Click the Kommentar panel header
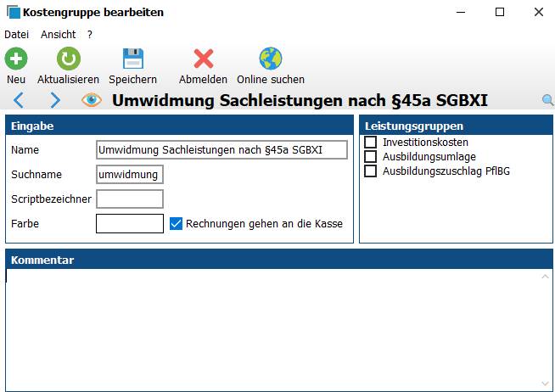The width and height of the screenshot is (555, 392). [x=279, y=260]
